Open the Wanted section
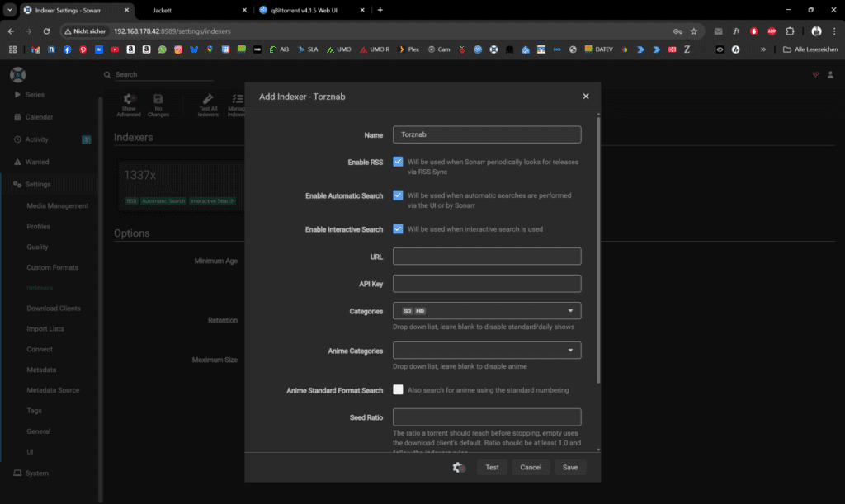This screenshot has height=504, width=845. pyautogui.click(x=36, y=162)
